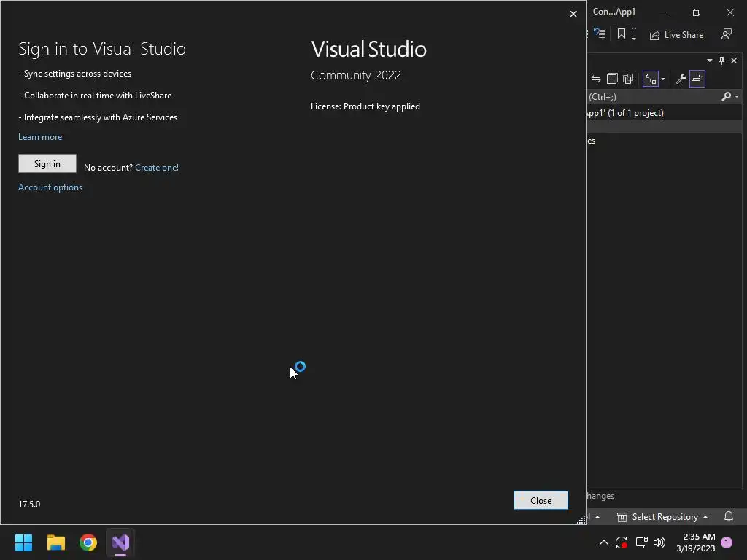The width and height of the screenshot is (747, 560).
Task: Toggle Preview Selected Items icon
Action: tap(697, 79)
